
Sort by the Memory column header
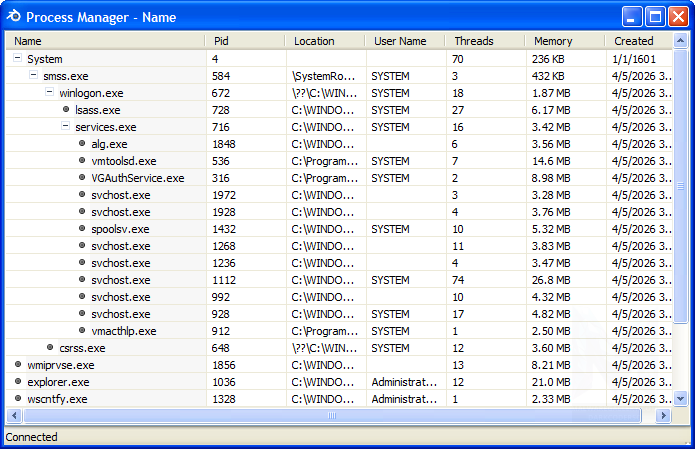pyautogui.click(x=564, y=41)
